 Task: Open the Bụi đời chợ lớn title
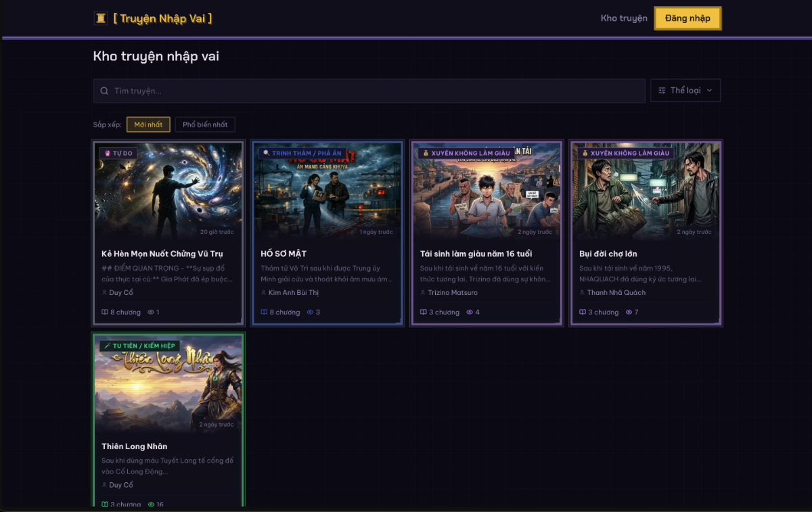point(608,254)
